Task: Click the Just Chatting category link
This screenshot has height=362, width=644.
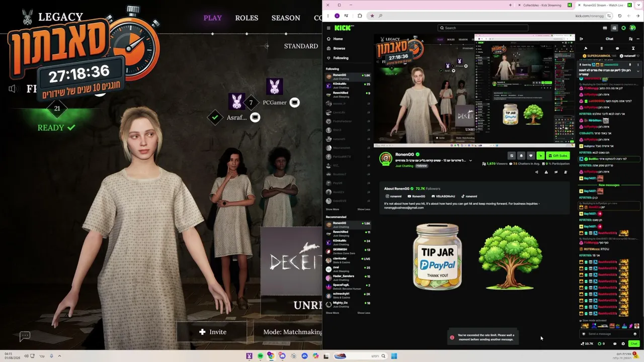Action: pyautogui.click(x=404, y=166)
